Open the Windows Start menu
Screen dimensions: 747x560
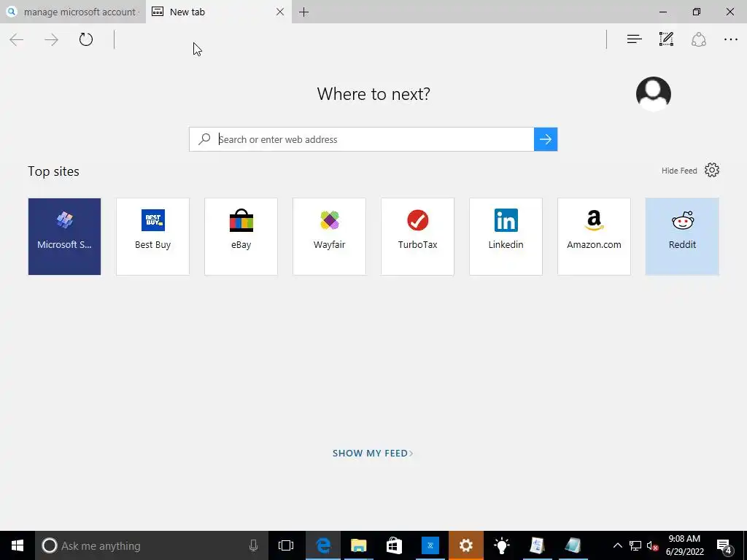(18, 545)
